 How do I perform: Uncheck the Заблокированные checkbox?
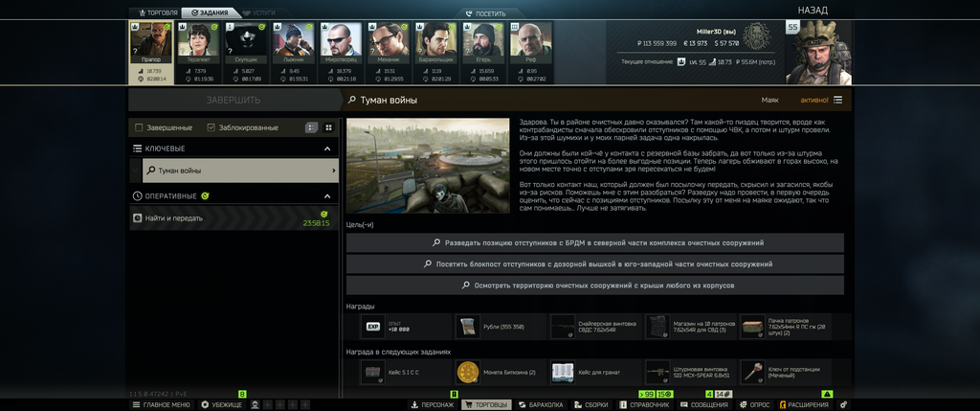(212, 127)
